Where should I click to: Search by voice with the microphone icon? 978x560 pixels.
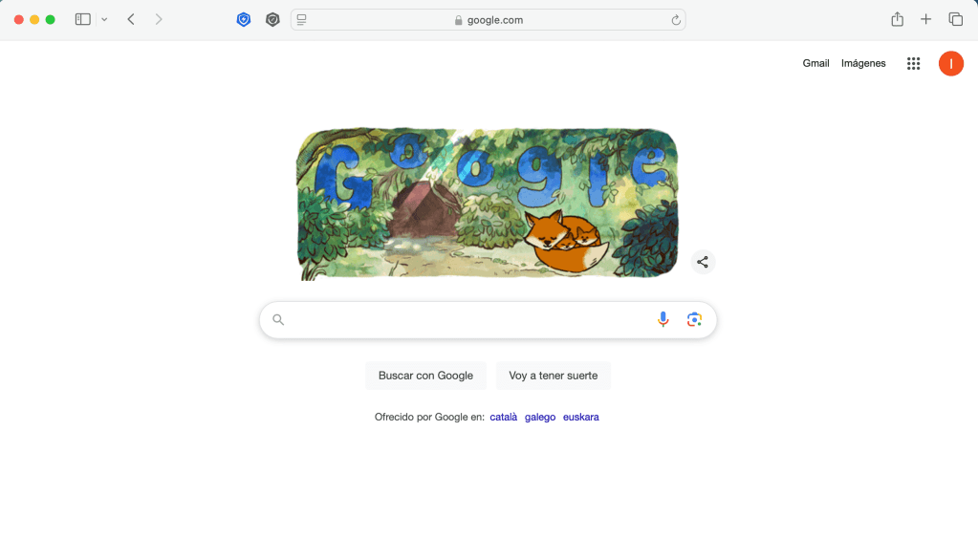pos(663,319)
